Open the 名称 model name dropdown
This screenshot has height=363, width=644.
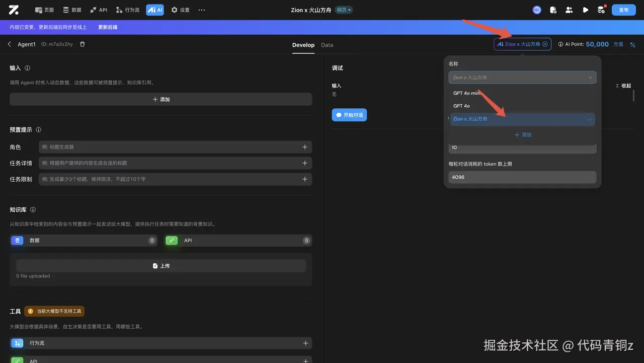tap(522, 78)
